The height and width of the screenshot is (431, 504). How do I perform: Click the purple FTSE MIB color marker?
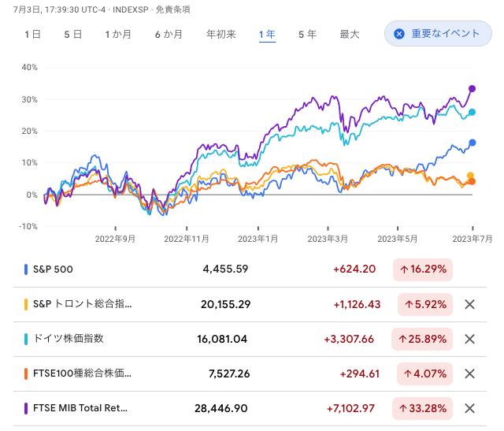(x=26, y=408)
